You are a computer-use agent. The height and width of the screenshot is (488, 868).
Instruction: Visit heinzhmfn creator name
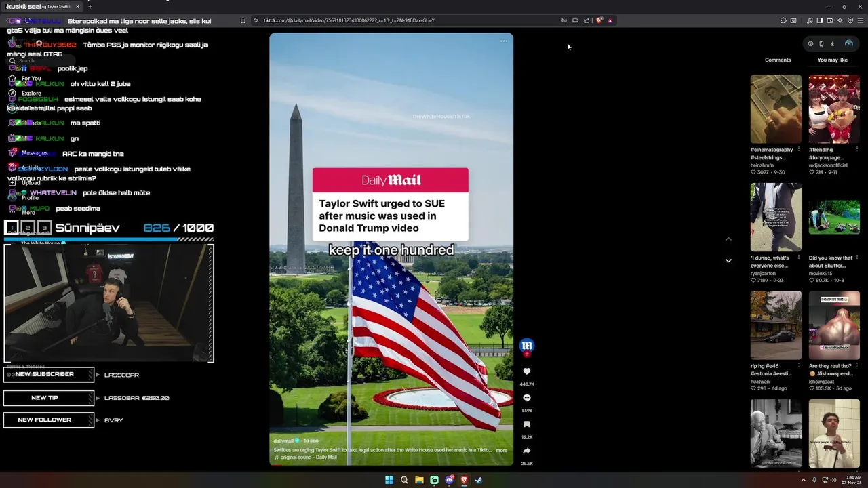click(762, 165)
